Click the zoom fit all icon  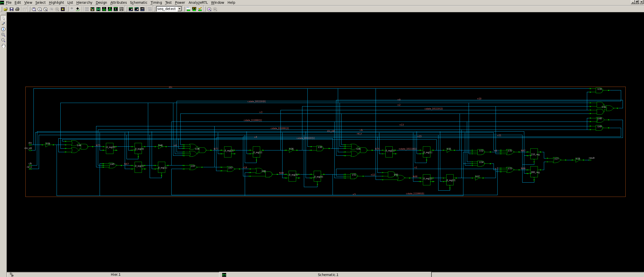point(34,9)
